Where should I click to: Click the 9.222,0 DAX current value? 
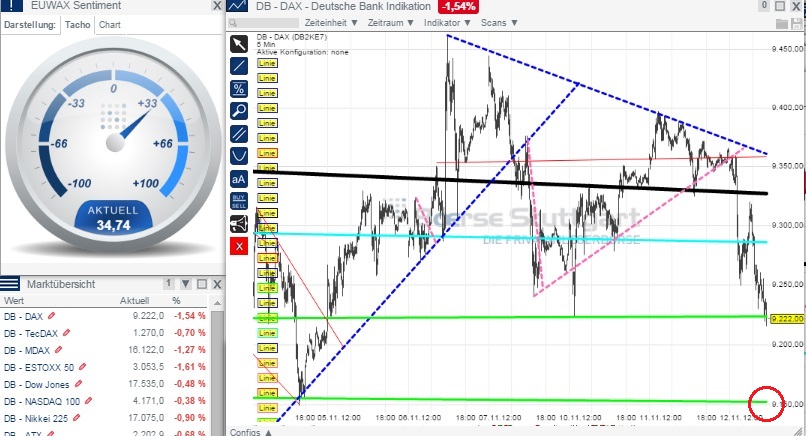tap(148, 316)
